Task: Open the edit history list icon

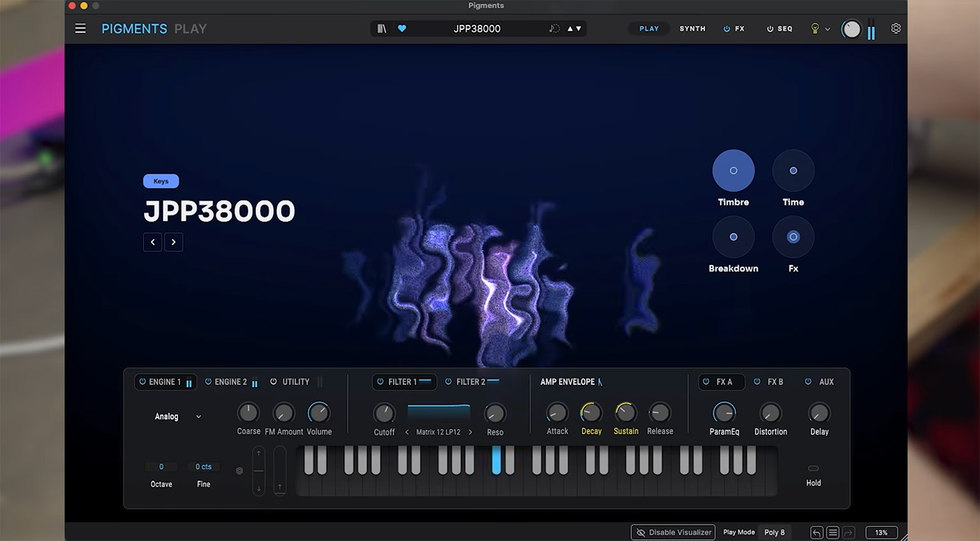Action: (833, 533)
